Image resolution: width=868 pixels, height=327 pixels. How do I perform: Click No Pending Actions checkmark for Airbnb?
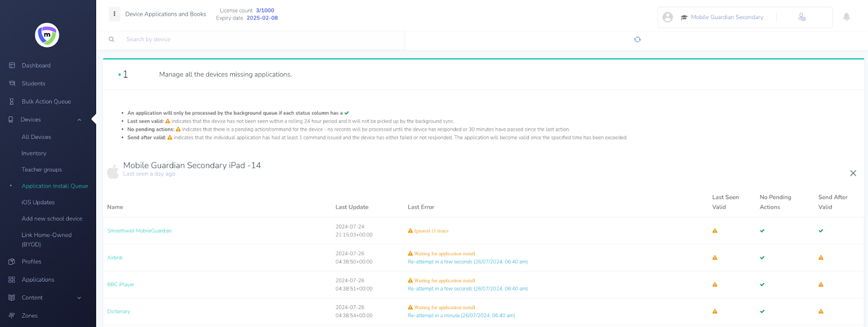tap(762, 257)
